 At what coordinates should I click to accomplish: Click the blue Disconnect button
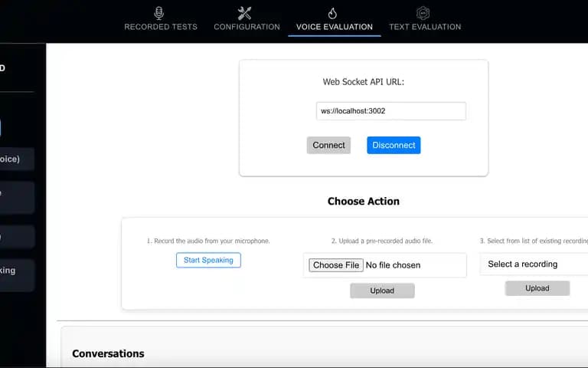pos(394,146)
